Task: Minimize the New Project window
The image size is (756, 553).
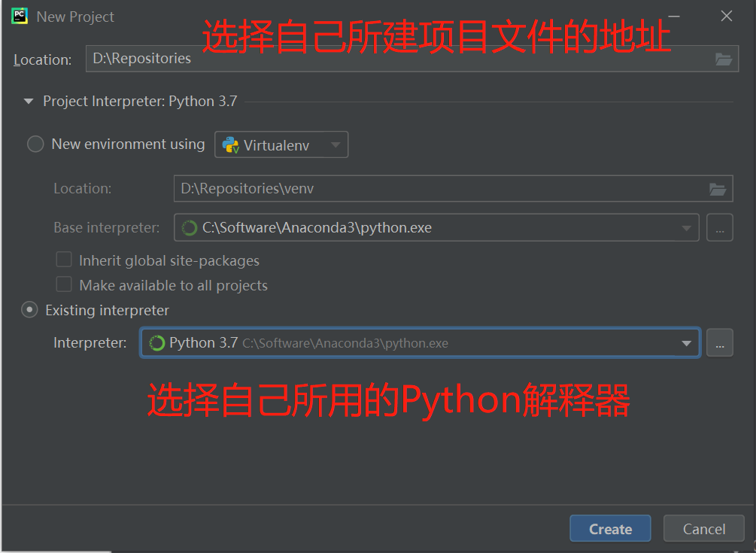Action: tap(673, 17)
